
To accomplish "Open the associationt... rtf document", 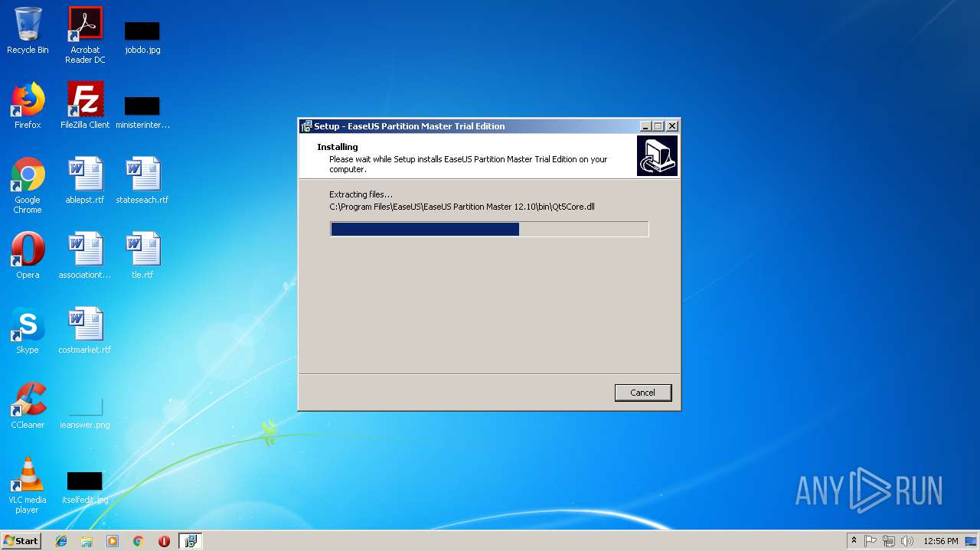I will pos(85,256).
